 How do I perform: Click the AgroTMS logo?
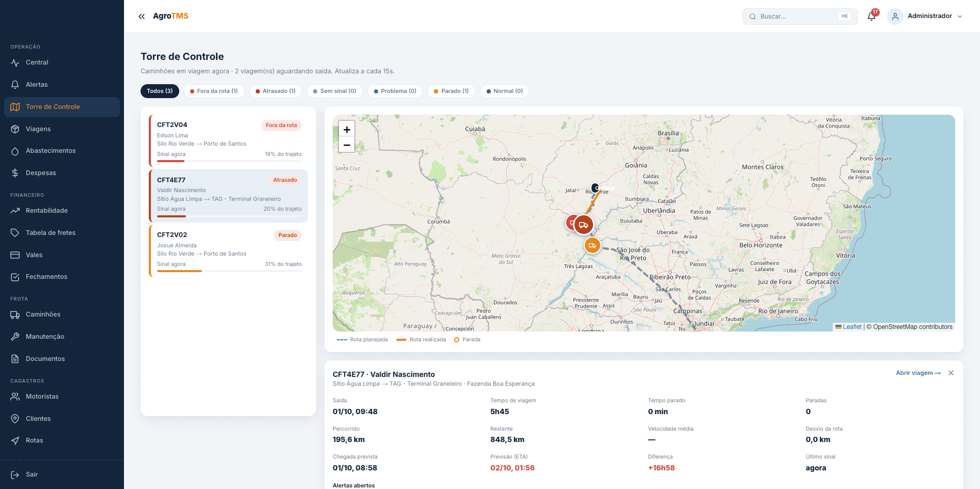point(170,16)
